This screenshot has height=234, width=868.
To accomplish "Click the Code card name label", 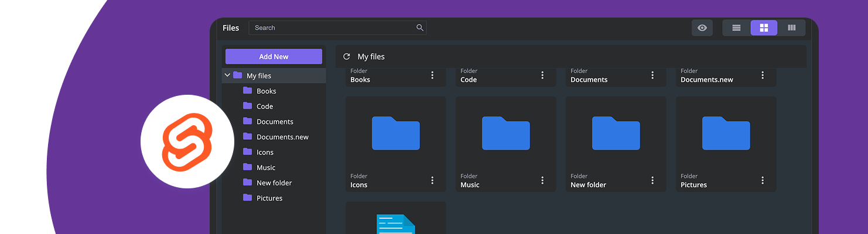I will (x=469, y=80).
